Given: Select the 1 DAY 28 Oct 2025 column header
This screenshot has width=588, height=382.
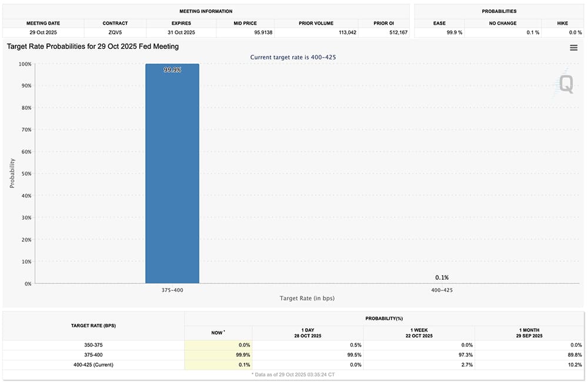Looking at the screenshot, I should pyautogui.click(x=308, y=333).
